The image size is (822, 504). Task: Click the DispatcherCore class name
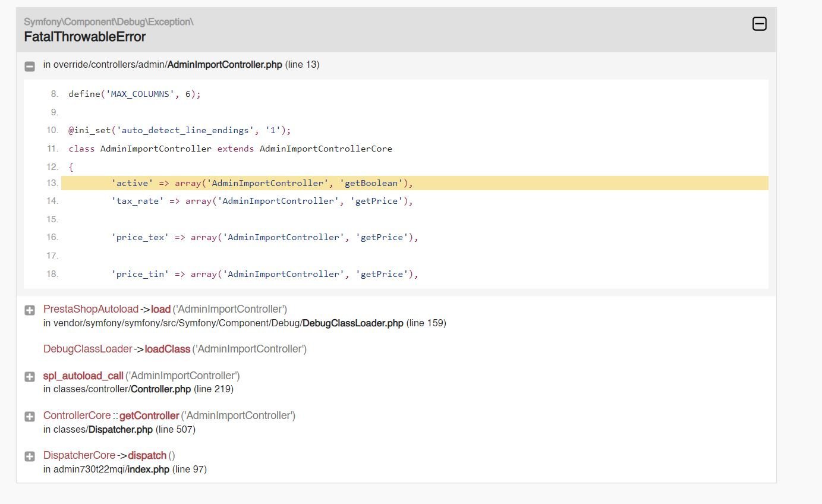(80, 455)
